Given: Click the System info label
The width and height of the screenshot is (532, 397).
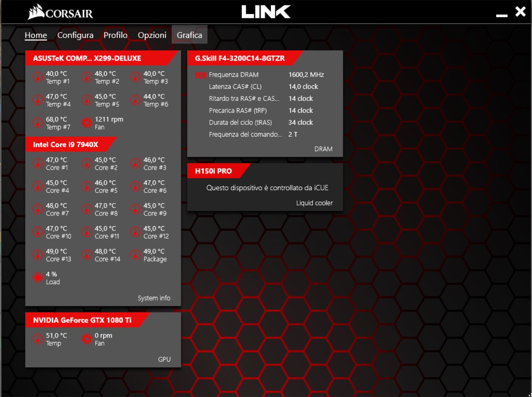Looking at the screenshot, I should pos(154,298).
